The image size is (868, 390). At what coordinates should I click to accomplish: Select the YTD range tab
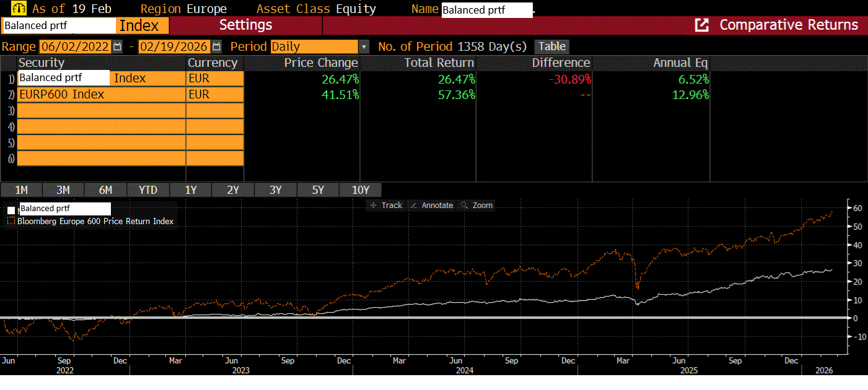point(147,190)
